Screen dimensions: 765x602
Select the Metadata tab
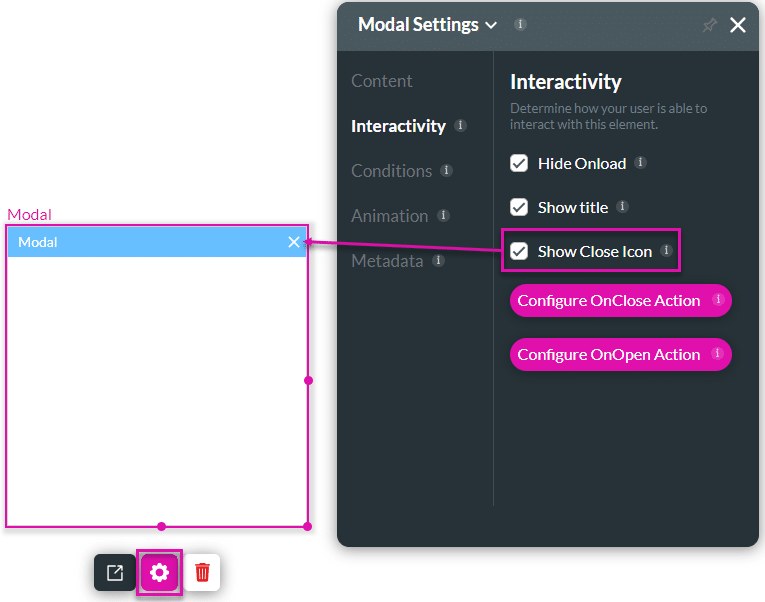click(387, 261)
